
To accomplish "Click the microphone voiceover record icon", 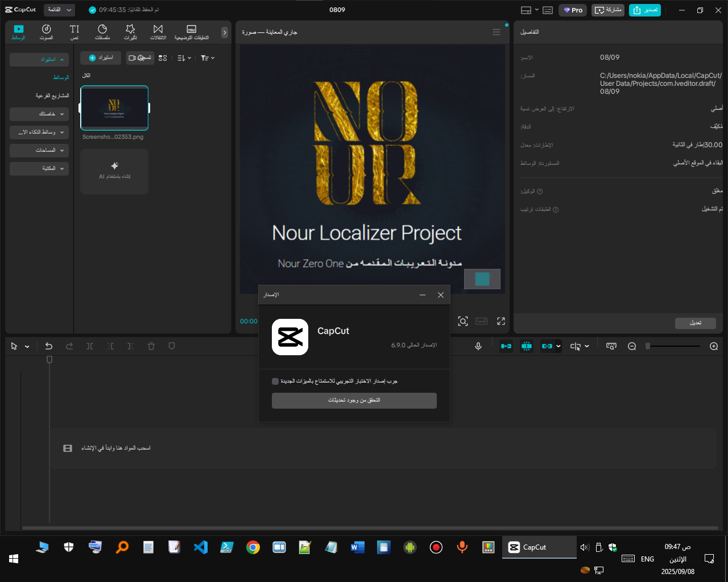I will click(478, 346).
